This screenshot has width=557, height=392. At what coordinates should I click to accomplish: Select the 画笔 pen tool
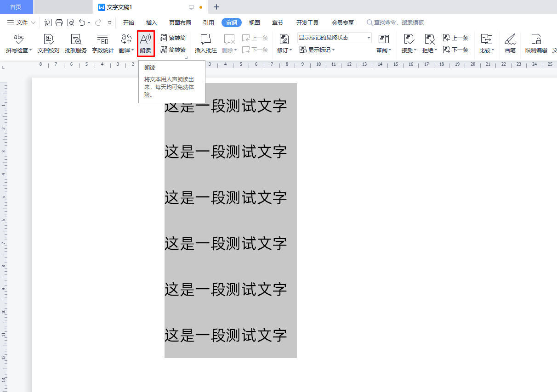[x=510, y=44]
